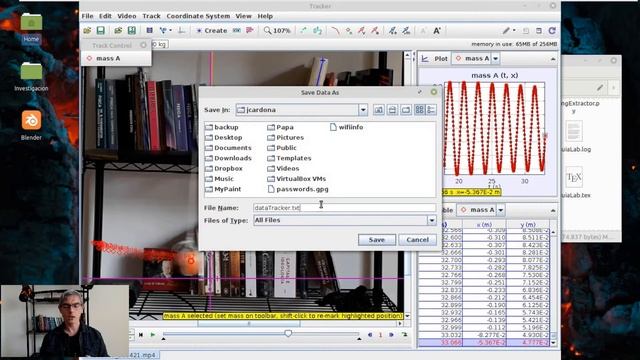This screenshot has width=640, height=360.
Task: Open the plot panel mass A dropdown arrow
Action: point(495,59)
